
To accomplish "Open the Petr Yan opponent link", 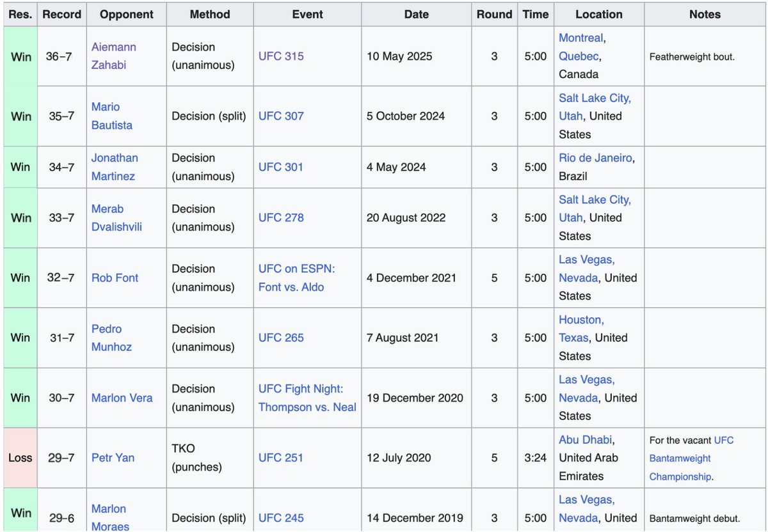I will click(113, 458).
